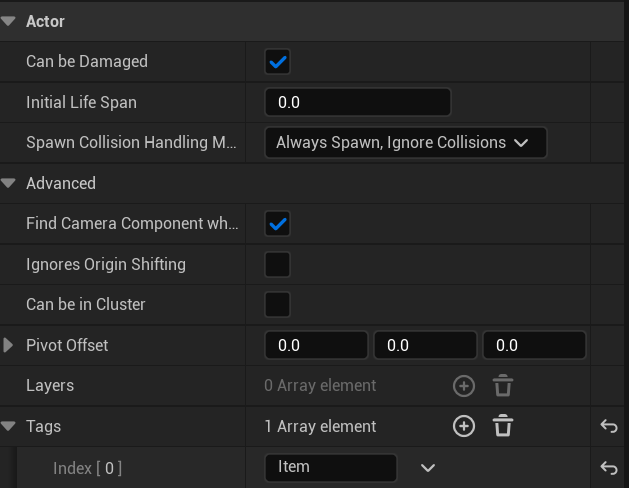This screenshot has height=488, width=629.
Task: Select the third Pivot Offset value field
Action: 534,345
